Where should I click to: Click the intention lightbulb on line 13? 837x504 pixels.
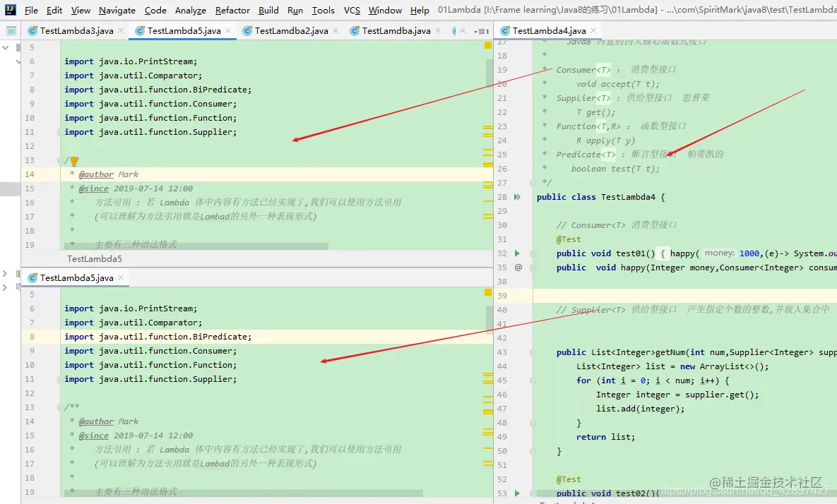pyautogui.click(x=74, y=160)
